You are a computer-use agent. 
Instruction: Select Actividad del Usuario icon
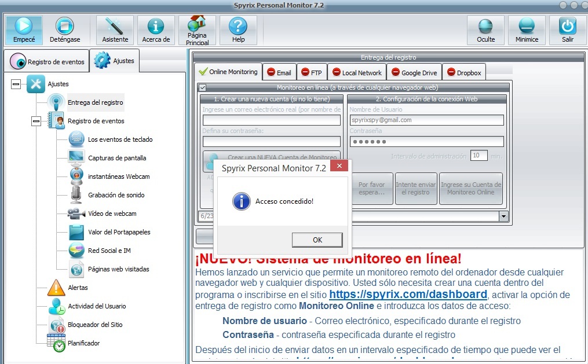pyautogui.click(x=57, y=306)
